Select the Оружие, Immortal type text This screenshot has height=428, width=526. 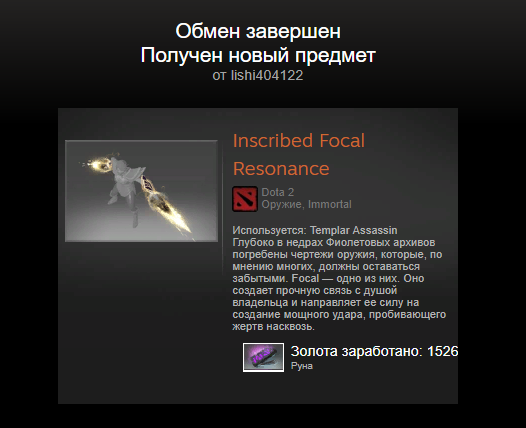click(306, 204)
